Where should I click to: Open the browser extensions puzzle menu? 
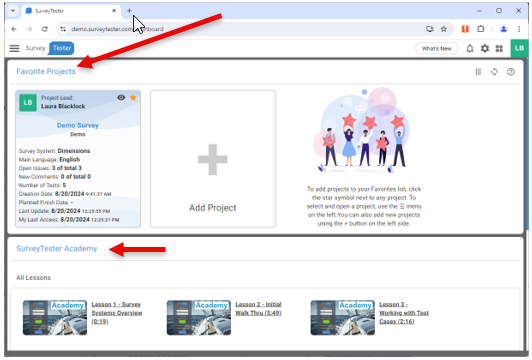click(x=480, y=29)
